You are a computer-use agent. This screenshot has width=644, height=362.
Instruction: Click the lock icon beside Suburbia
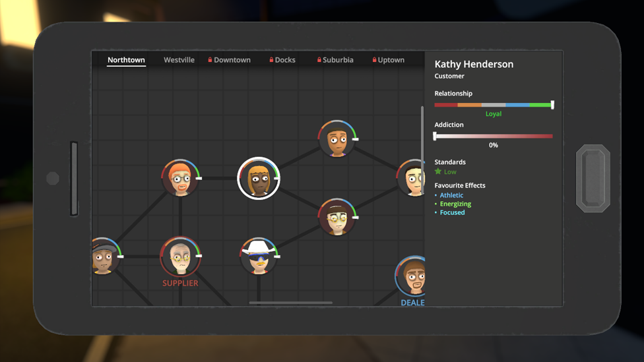coord(319,59)
